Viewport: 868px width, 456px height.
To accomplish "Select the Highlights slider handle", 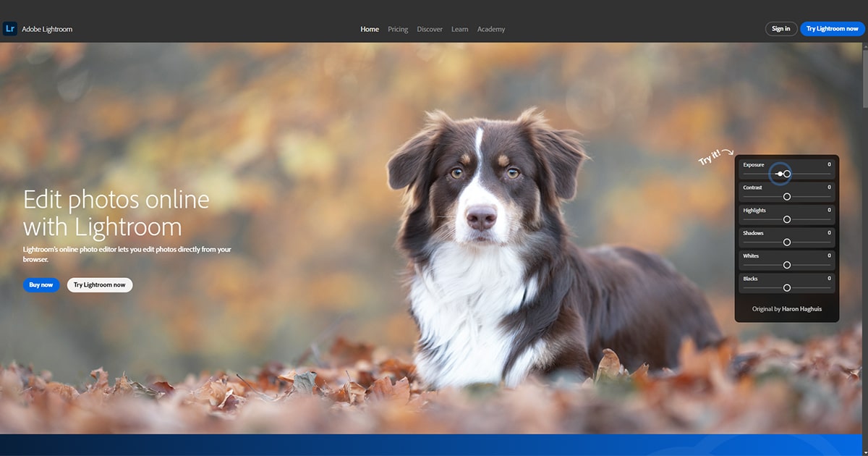I will point(787,219).
